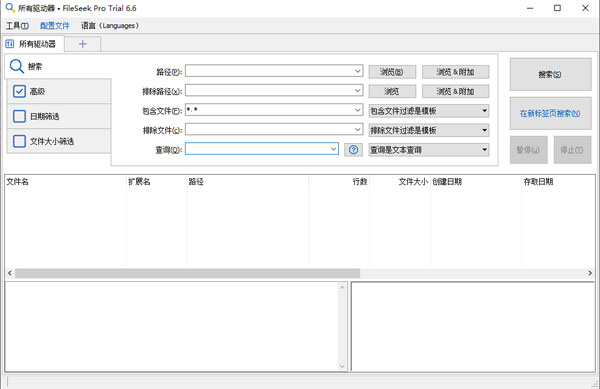Image resolution: width=600 pixels, height=389 pixels.
Task: Click the large 搜索 magnifier icon
Action: [x=16, y=66]
